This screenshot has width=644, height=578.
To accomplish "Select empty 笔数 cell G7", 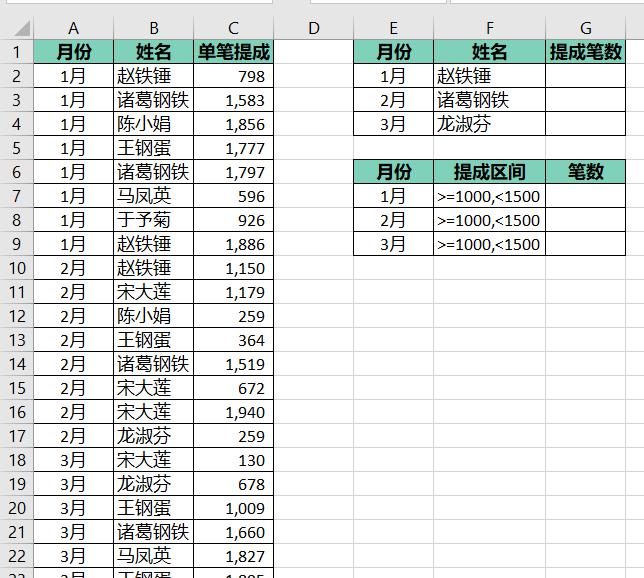I will click(585, 196).
